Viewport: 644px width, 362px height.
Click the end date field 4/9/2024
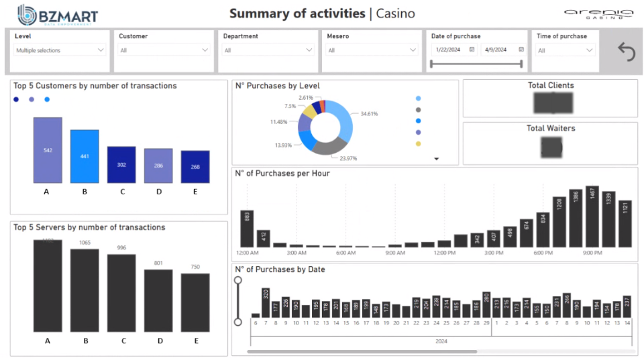[x=496, y=50]
